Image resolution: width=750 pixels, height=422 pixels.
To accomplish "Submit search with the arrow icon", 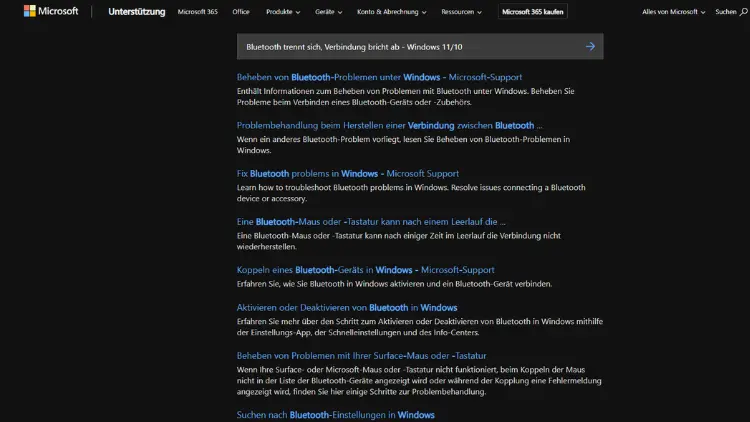I will tap(590, 46).
